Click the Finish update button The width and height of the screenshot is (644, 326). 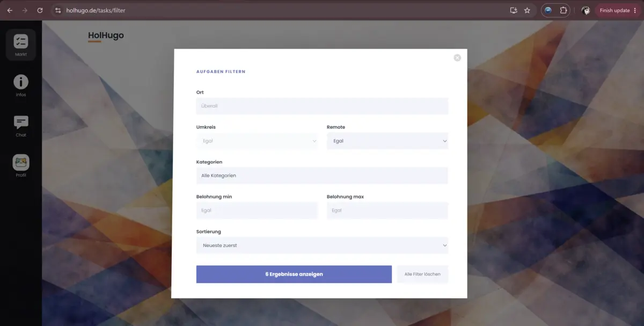coord(614,10)
